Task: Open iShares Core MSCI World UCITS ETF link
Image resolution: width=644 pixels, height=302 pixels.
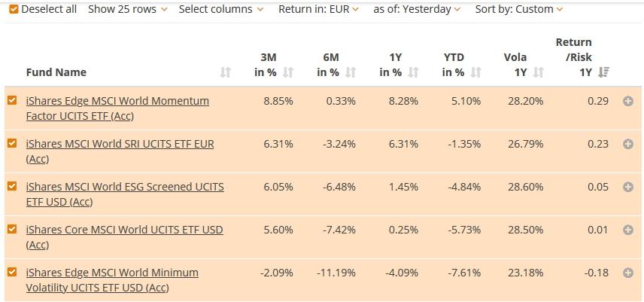Action: (124, 230)
